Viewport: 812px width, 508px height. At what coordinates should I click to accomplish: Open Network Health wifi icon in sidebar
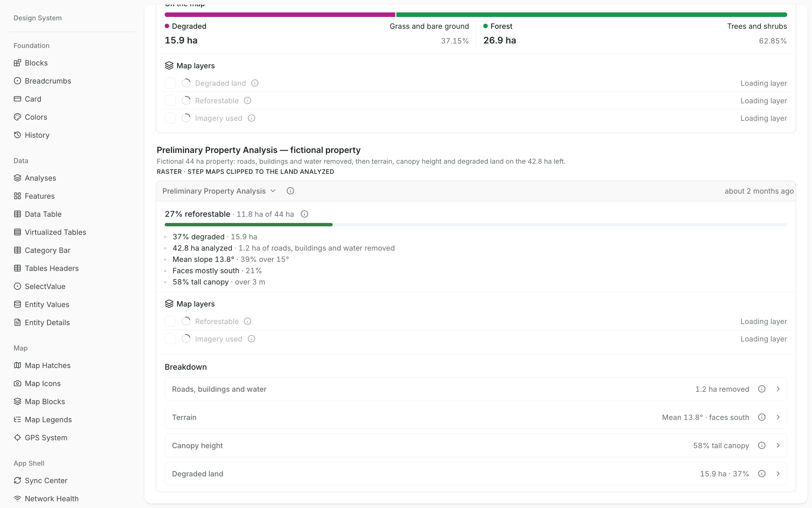[x=17, y=499]
